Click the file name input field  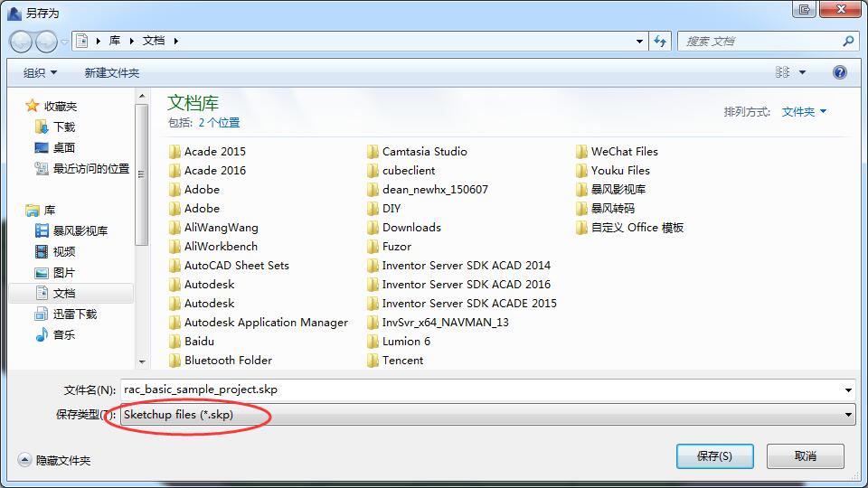point(482,389)
